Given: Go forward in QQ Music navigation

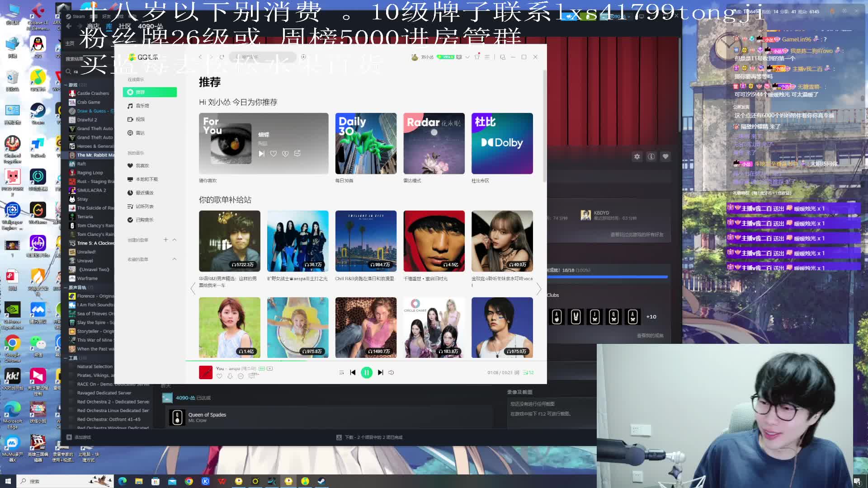Looking at the screenshot, I should 211,57.
